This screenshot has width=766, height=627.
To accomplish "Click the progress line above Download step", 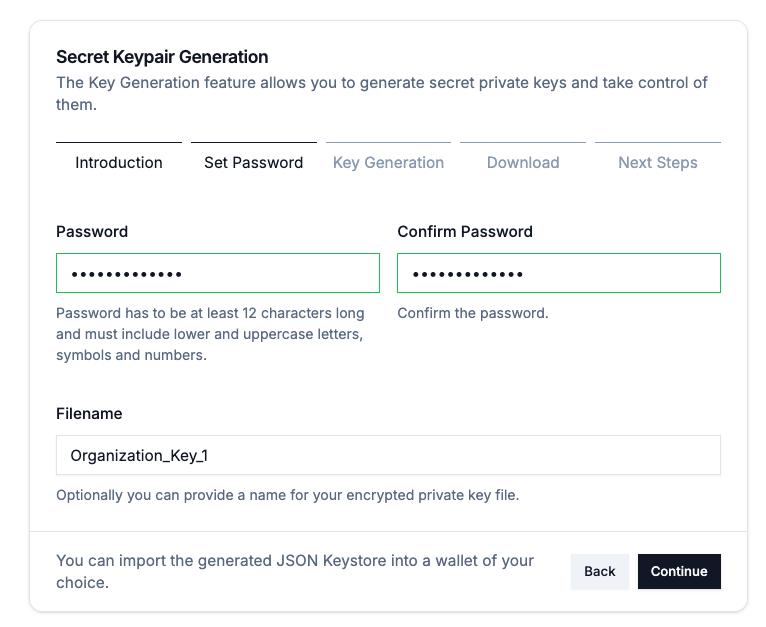I will [522, 143].
